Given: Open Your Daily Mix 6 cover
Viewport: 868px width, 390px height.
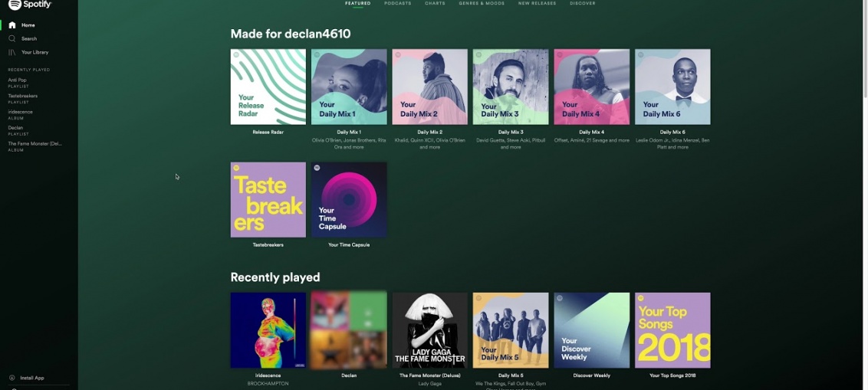Looking at the screenshot, I should click(x=672, y=87).
